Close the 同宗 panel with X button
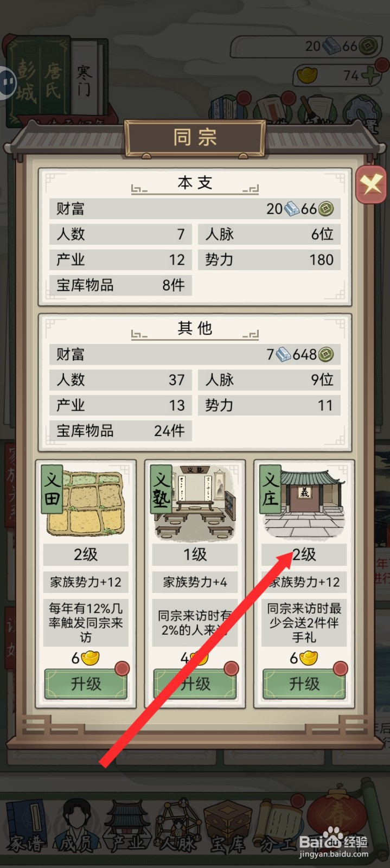The width and height of the screenshot is (390, 868). (371, 185)
